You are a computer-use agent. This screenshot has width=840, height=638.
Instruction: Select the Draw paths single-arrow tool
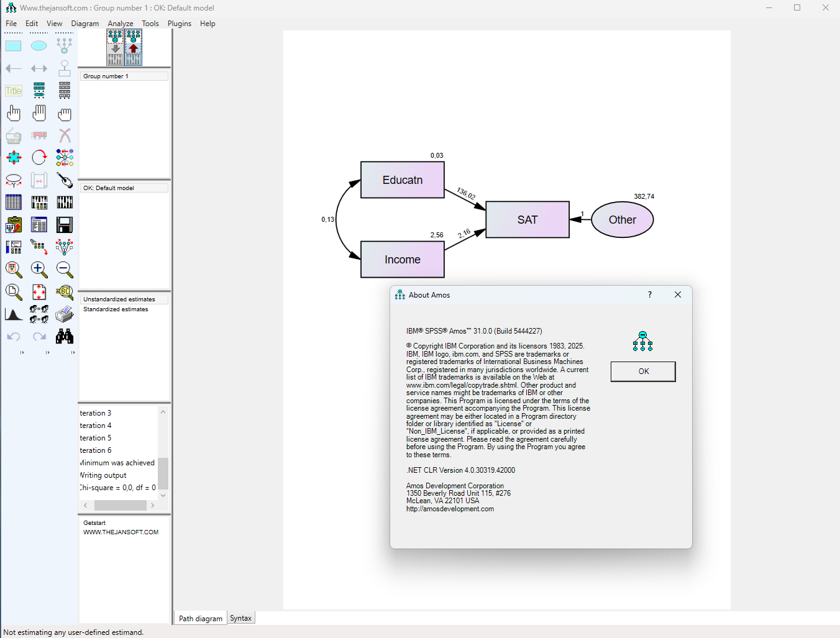click(x=14, y=68)
